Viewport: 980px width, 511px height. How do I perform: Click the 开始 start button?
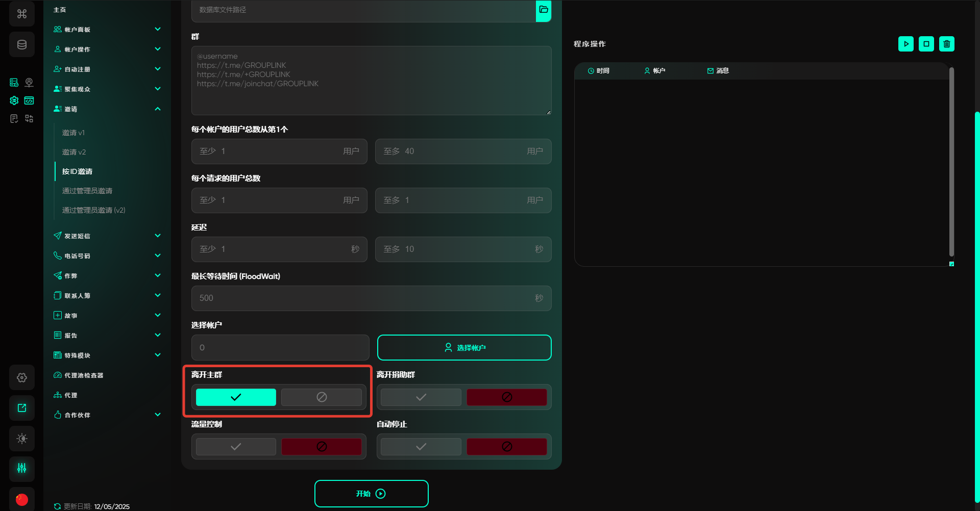[371, 494]
